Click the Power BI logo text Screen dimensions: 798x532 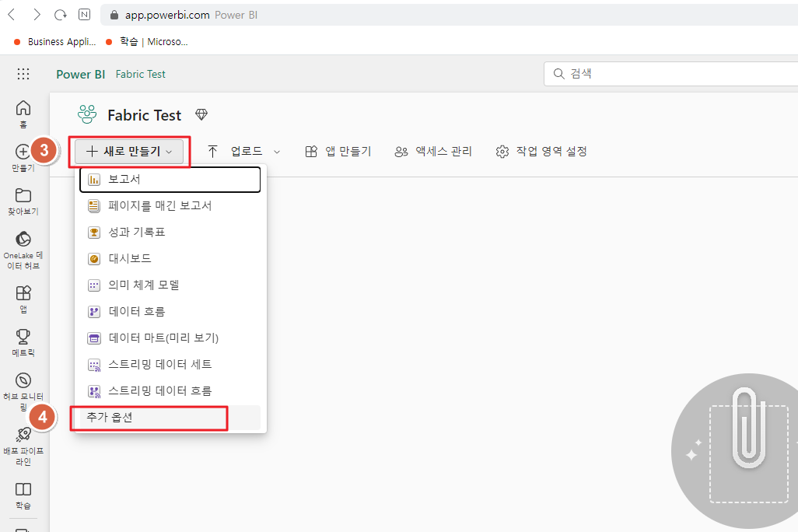80,75
